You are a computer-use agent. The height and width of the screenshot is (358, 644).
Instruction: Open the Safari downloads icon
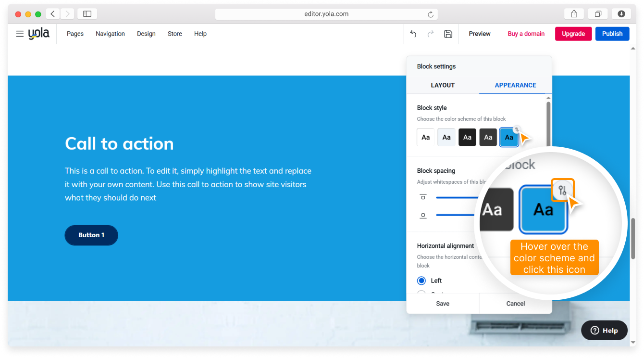(x=621, y=14)
